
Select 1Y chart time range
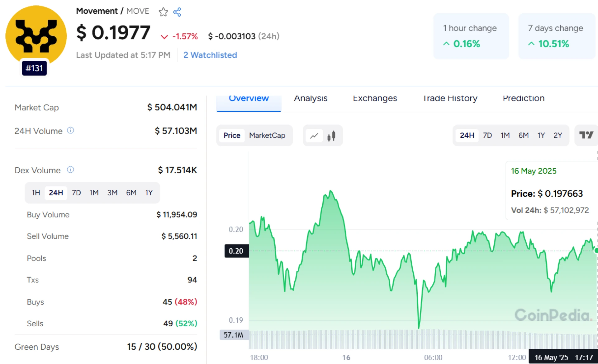click(x=541, y=135)
